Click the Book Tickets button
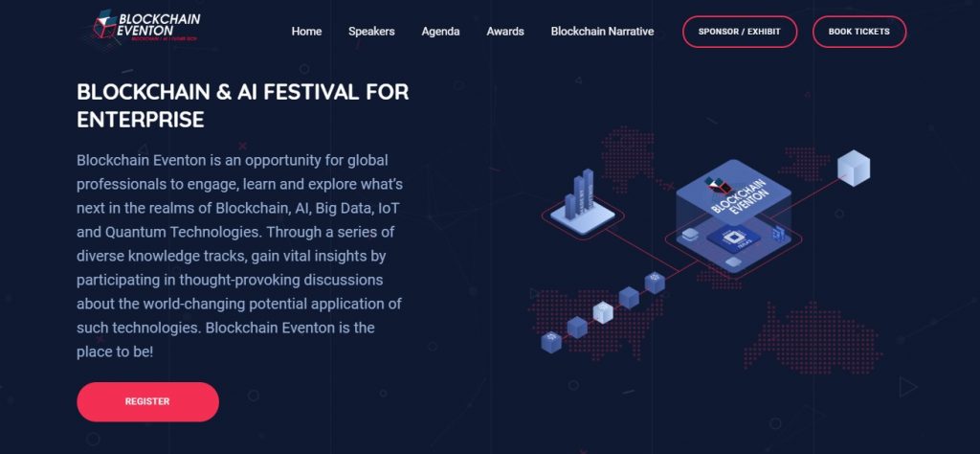Viewport: 980px width, 454px height. point(858,32)
